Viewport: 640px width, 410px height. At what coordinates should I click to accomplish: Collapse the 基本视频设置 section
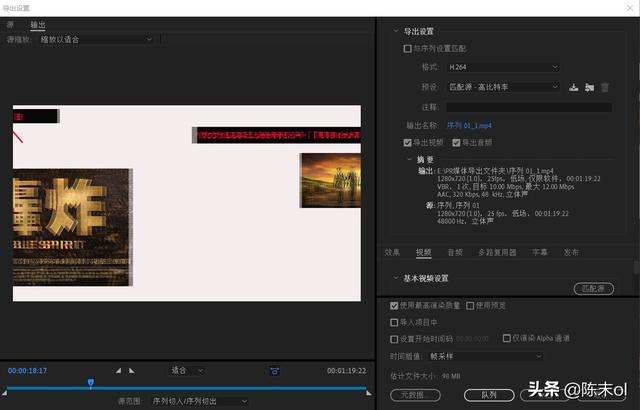coord(395,278)
